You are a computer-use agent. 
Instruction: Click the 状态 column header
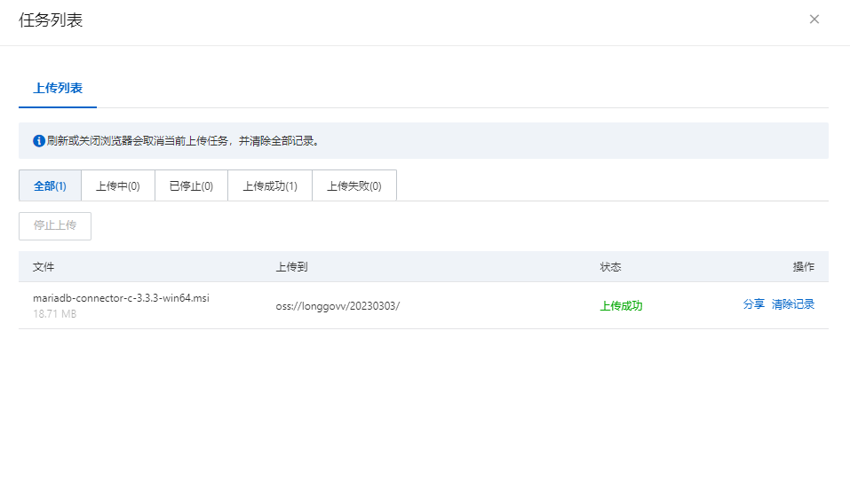(610, 267)
